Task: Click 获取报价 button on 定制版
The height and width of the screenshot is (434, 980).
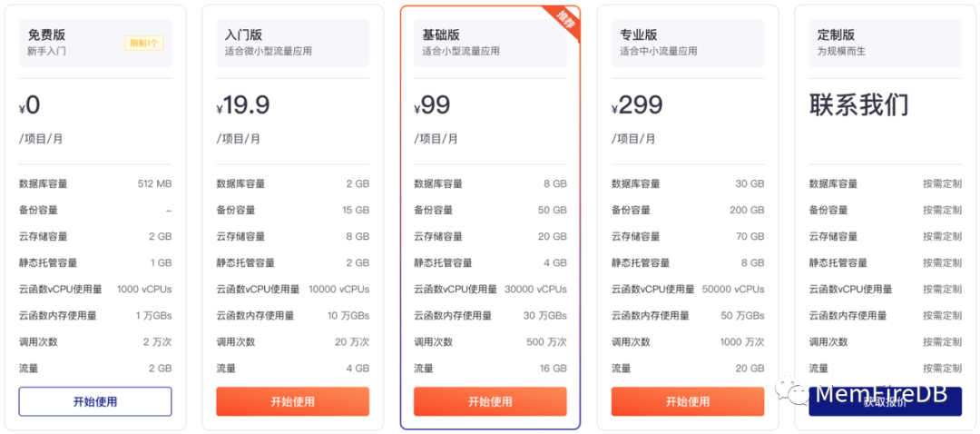Action: (885, 401)
